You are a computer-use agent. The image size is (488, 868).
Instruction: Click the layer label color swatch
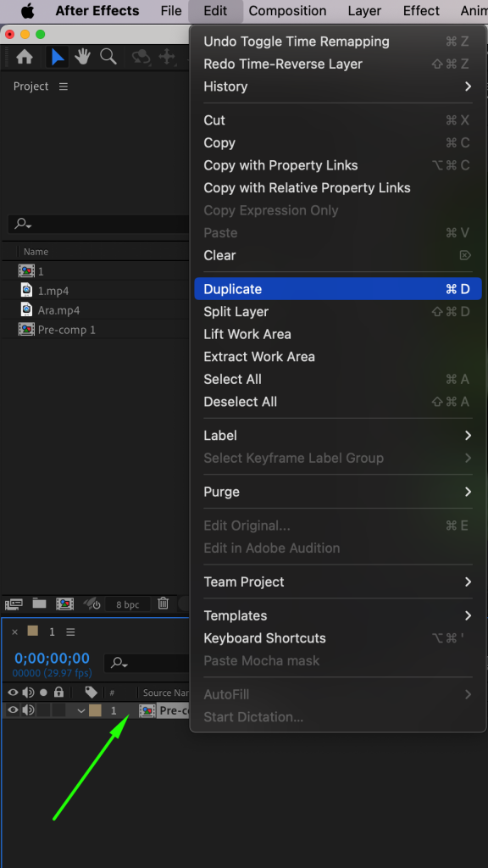(97, 710)
